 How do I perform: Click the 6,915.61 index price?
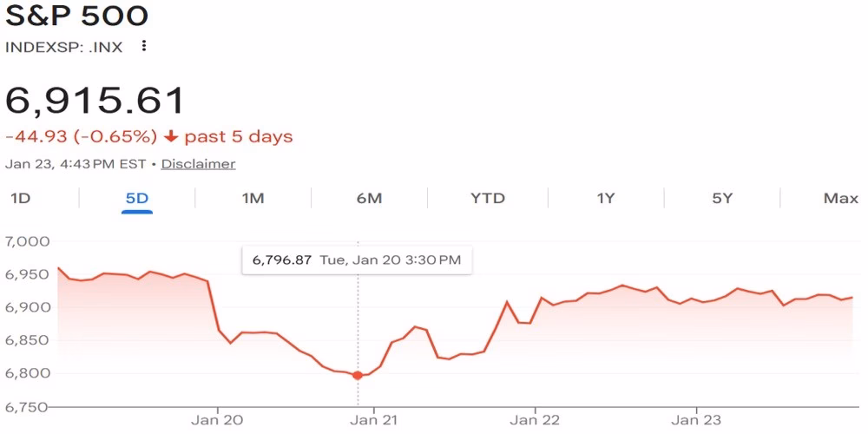click(x=95, y=101)
